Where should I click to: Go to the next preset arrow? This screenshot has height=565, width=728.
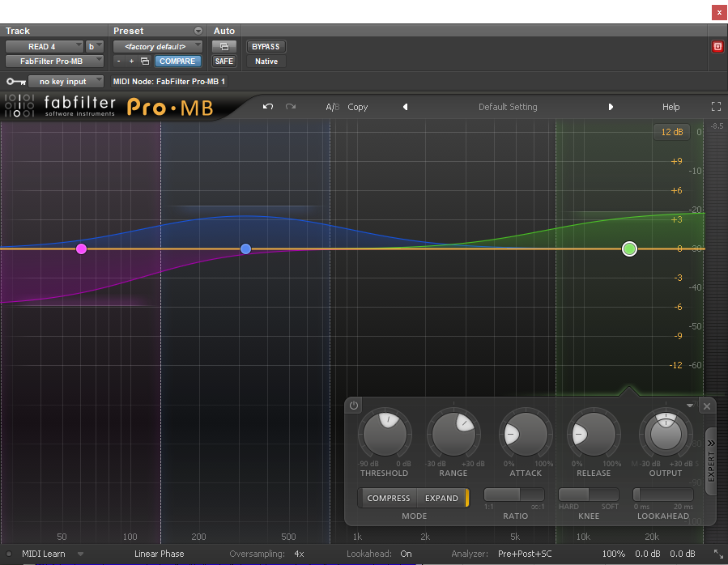pos(611,107)
